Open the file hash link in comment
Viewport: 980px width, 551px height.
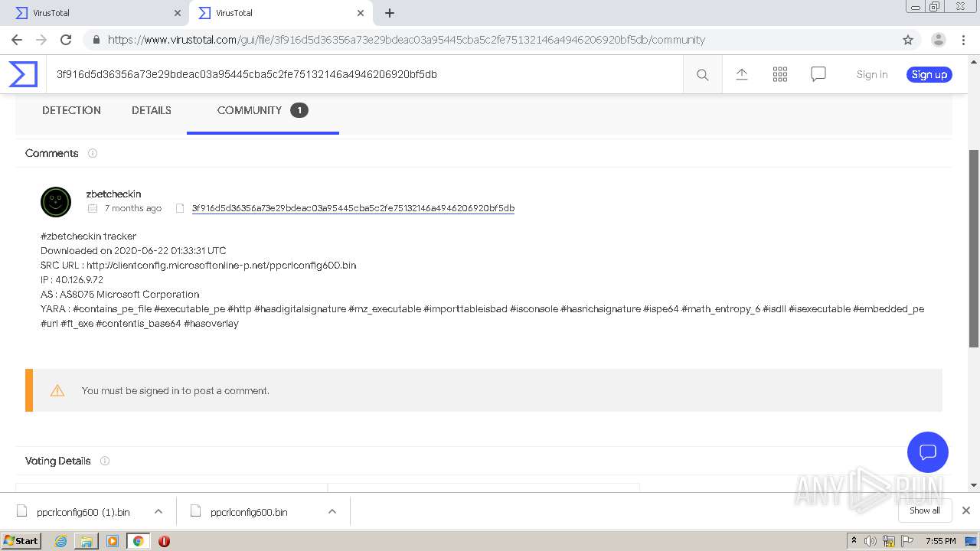353,208
